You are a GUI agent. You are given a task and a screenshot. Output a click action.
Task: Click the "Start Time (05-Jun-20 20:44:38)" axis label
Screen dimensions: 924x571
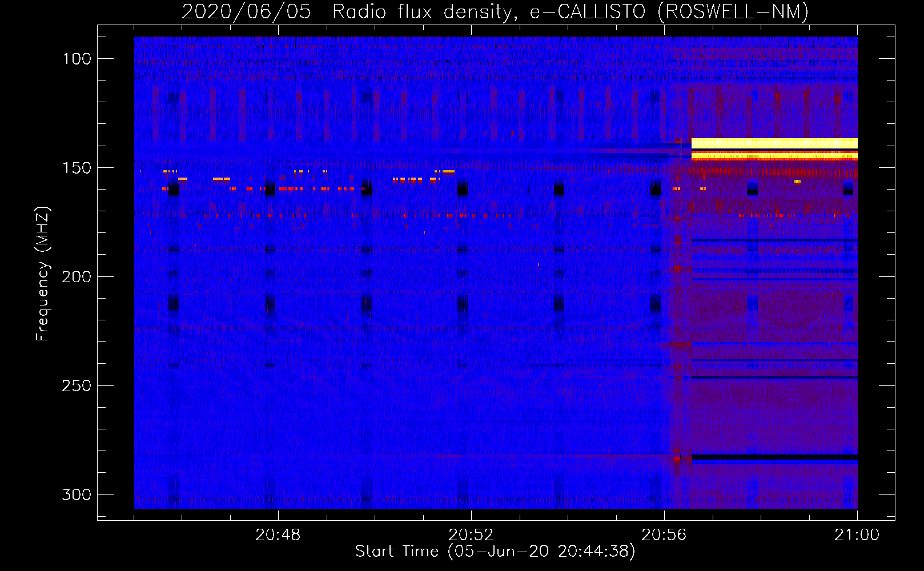pyautogui.click(x=495, y=552)
